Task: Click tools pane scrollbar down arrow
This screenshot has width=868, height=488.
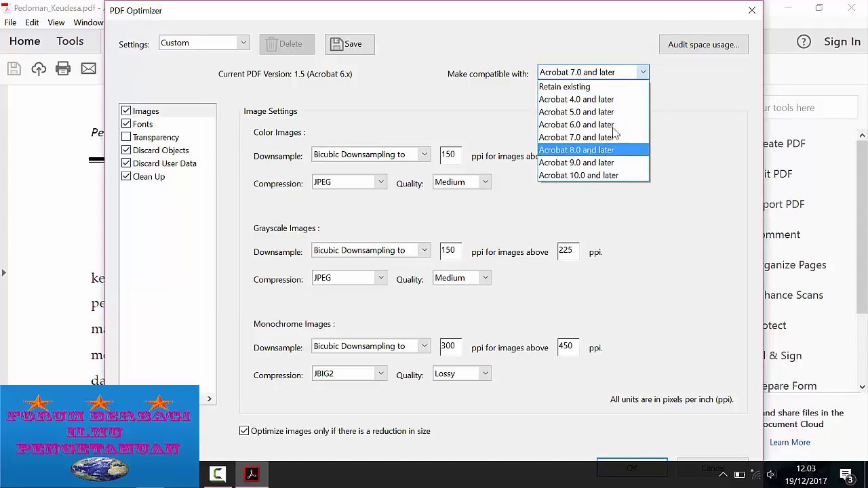Action: click(x=862, y=386)
